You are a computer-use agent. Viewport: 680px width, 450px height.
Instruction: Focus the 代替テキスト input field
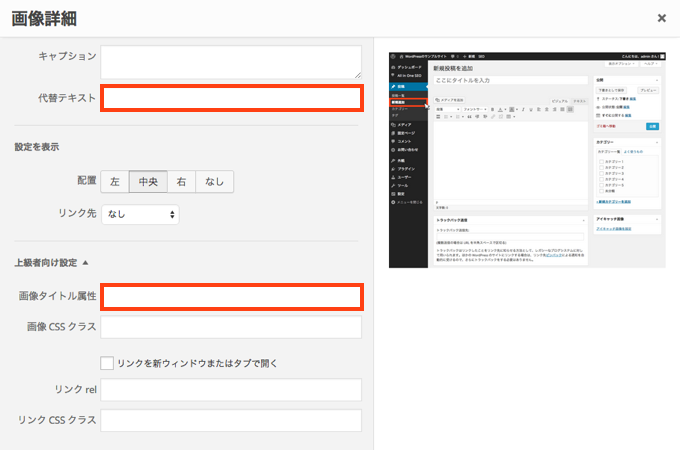[232, 98]
